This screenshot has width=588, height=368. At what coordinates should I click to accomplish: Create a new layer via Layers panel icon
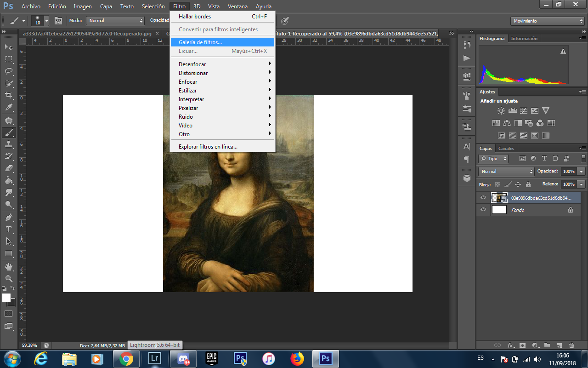[x=559, y=345]
